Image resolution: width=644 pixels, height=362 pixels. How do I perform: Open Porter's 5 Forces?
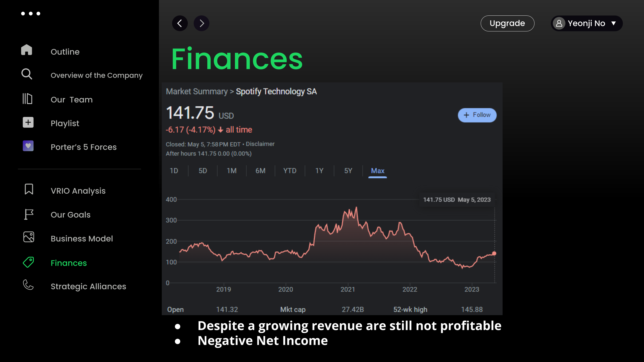pyautogui.click(x=84, y=147)
